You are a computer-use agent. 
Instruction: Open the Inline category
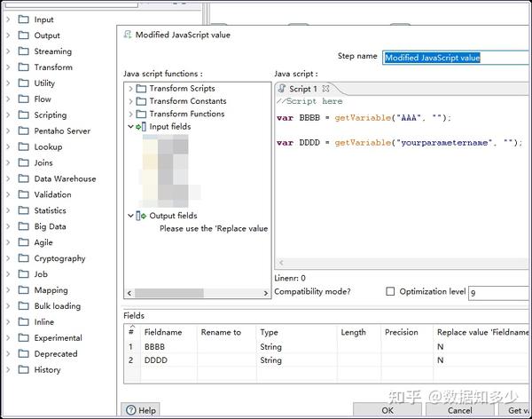pos(44,322)
